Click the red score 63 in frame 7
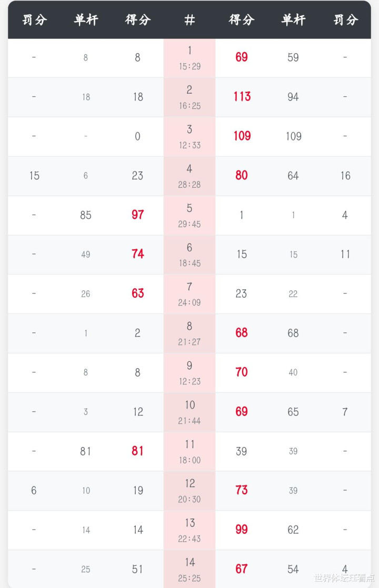 [138, 293]
